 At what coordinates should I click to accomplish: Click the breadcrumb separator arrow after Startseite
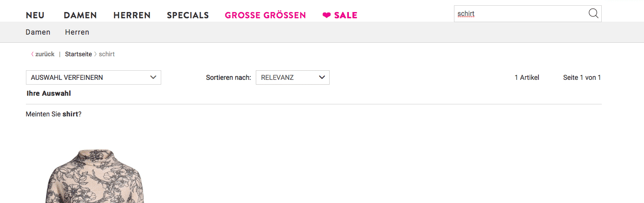tap(95, 54)
